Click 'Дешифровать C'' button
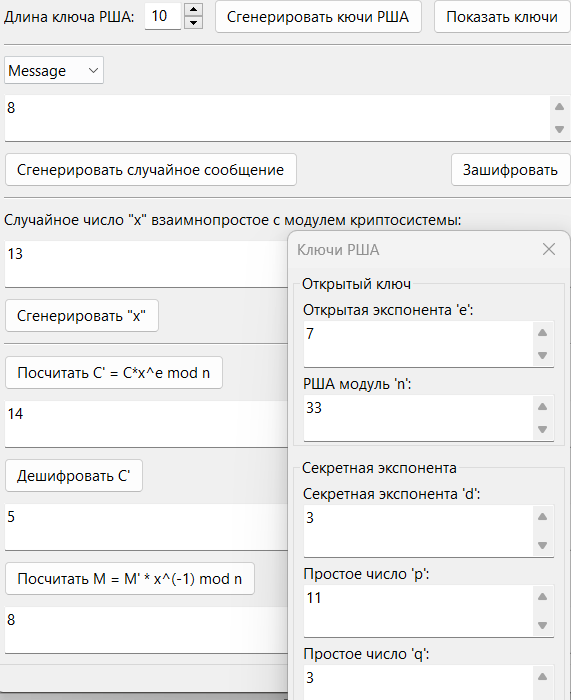Image resolution: width=571 pixels, height=700 pixels. point(74,475)
